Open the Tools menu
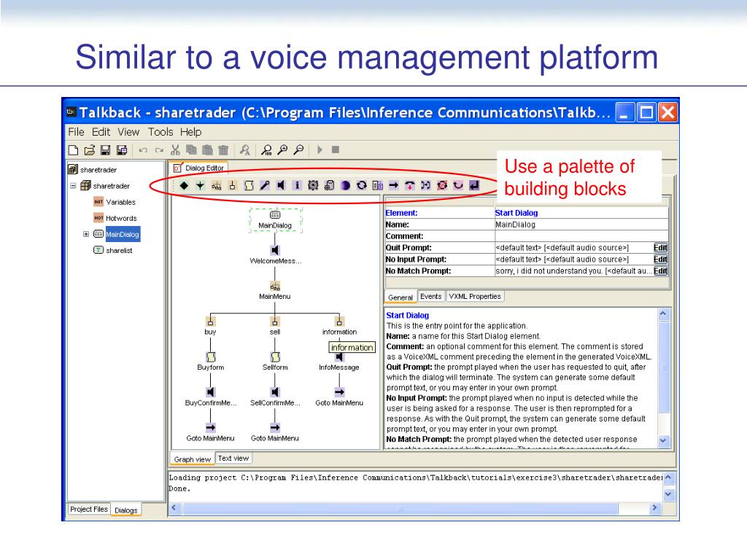The height and width of the screenshot is (560, 747). point(160,132)
